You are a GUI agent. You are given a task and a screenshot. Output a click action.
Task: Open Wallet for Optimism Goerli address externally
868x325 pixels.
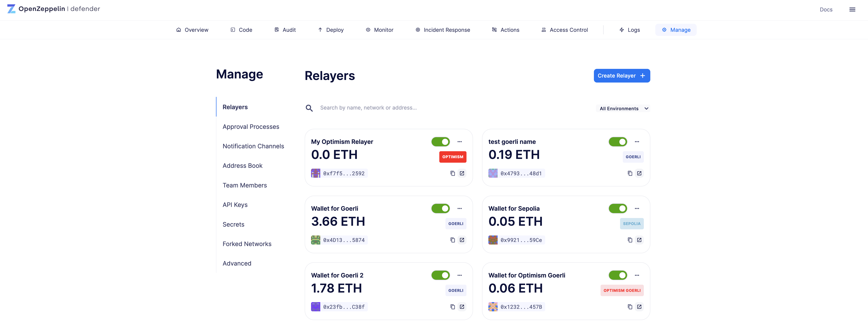(639, 307)
